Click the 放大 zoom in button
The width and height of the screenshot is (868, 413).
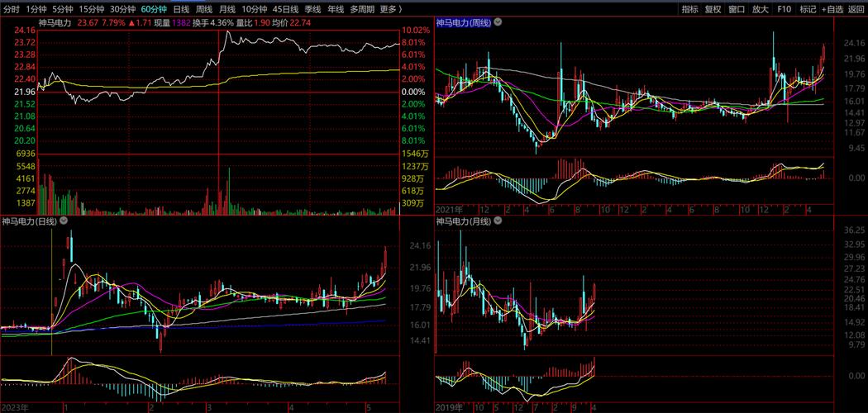[761, 9]
